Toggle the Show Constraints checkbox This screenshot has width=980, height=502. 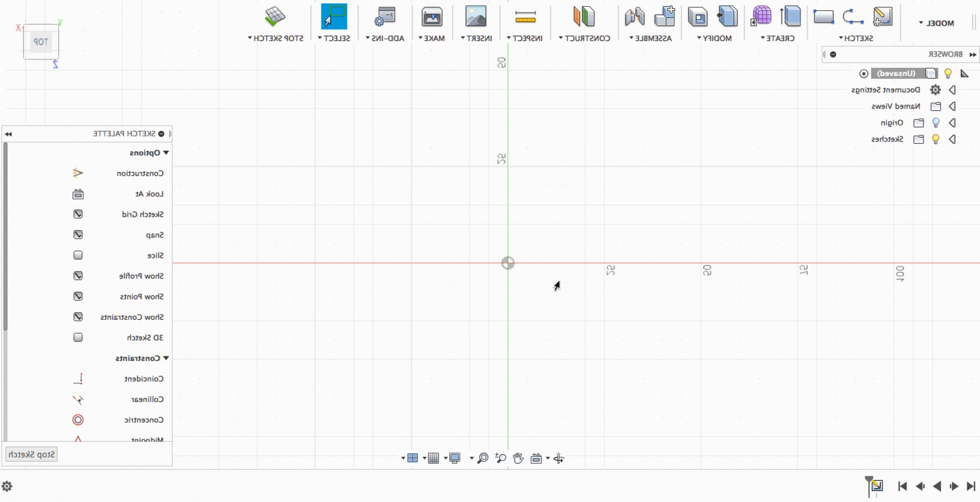78,317
